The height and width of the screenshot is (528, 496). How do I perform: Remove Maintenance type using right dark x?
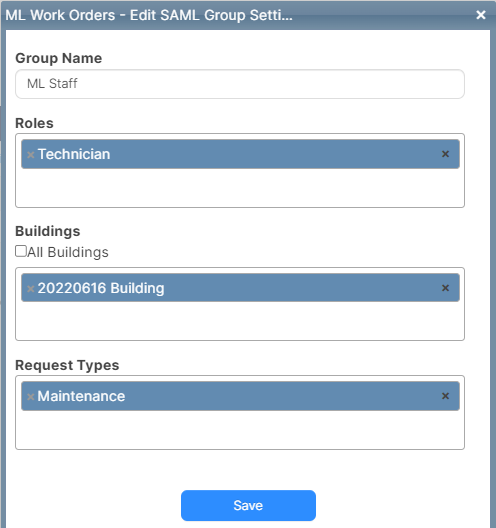click(x=445, y=396)
